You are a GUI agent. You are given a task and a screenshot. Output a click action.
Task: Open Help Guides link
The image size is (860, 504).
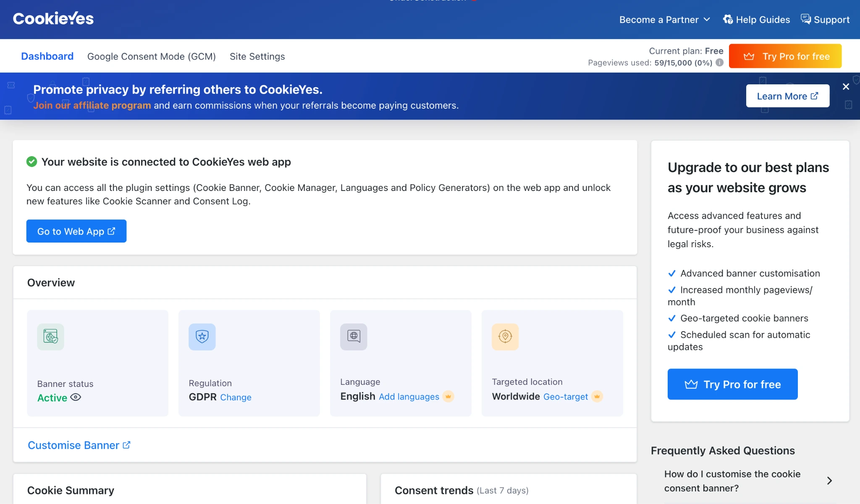pos(756,19)
